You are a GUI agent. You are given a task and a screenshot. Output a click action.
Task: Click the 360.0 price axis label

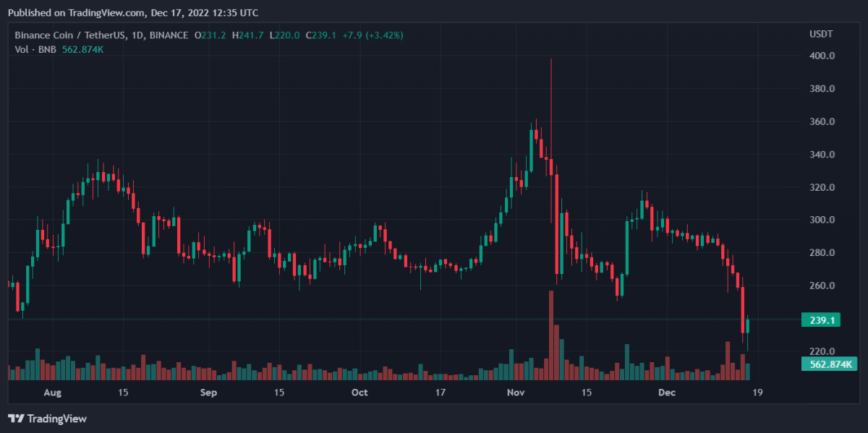(x=822, y=121)
